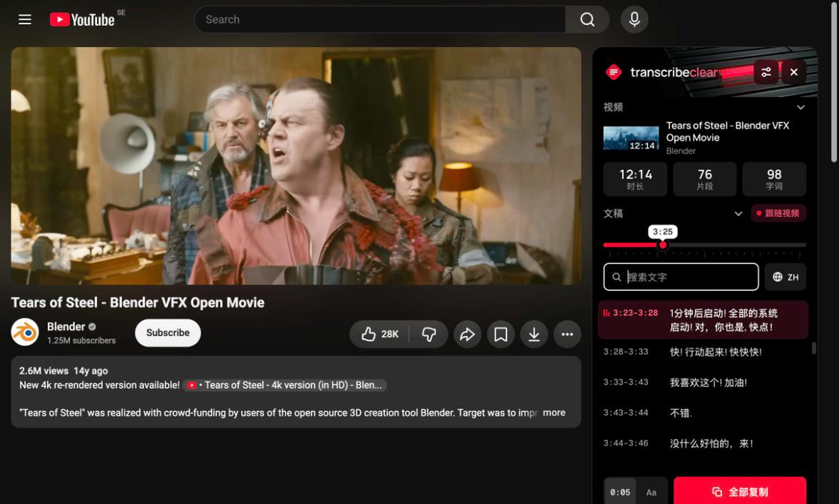Close the transcribeclear panel
The height and width of the screenshot is (504, 839).
[x=794, y=72]
